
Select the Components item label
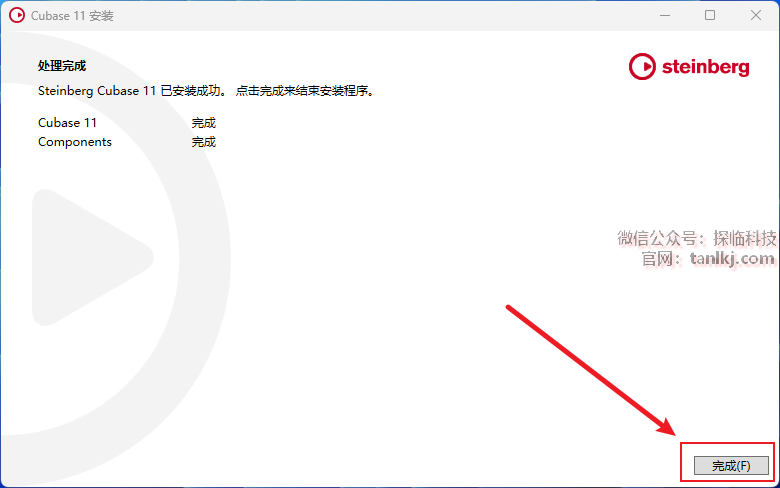coord(75,142)
